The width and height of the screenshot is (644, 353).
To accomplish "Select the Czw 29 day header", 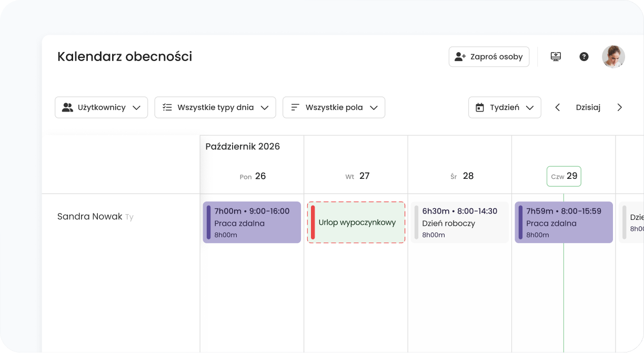I will (x=564, y=176).
